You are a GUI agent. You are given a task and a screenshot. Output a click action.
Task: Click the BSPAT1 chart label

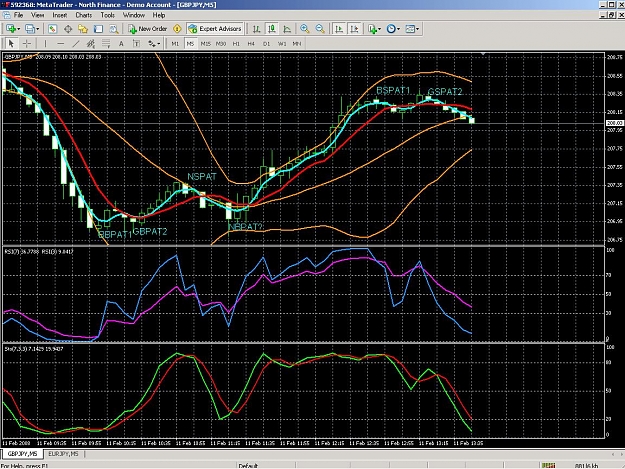point(393,90)
